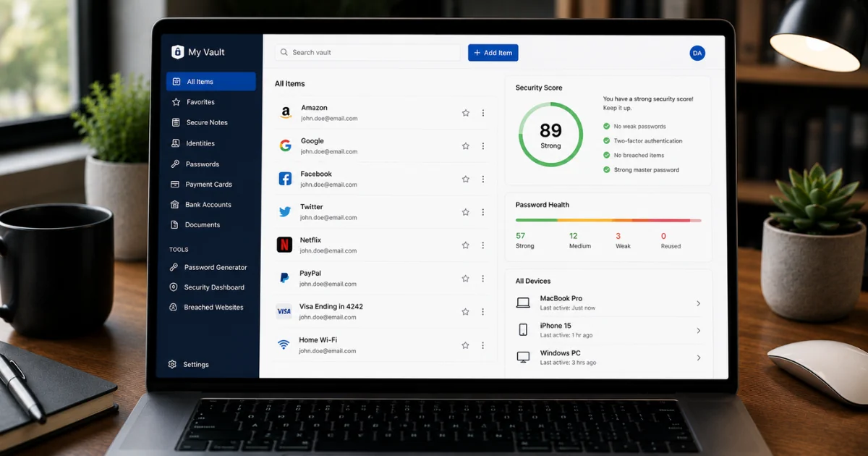
Task: Click the Documents file icon
Action: pyautogui.click(x=174, y=224)
